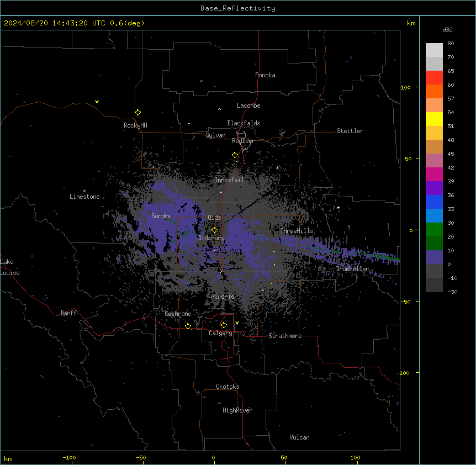Select the light gray 70-80 dBZ legend swatch
Image resolution: width=476 pixels, height=465 pixels.
[434, 50]
